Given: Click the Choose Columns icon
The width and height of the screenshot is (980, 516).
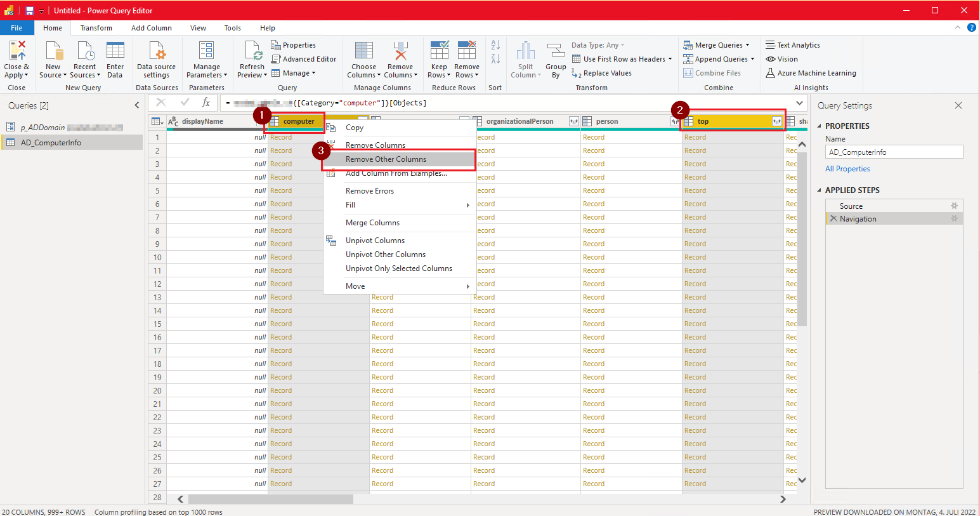Looking at the screenshot, I should (x=364, y=50).
